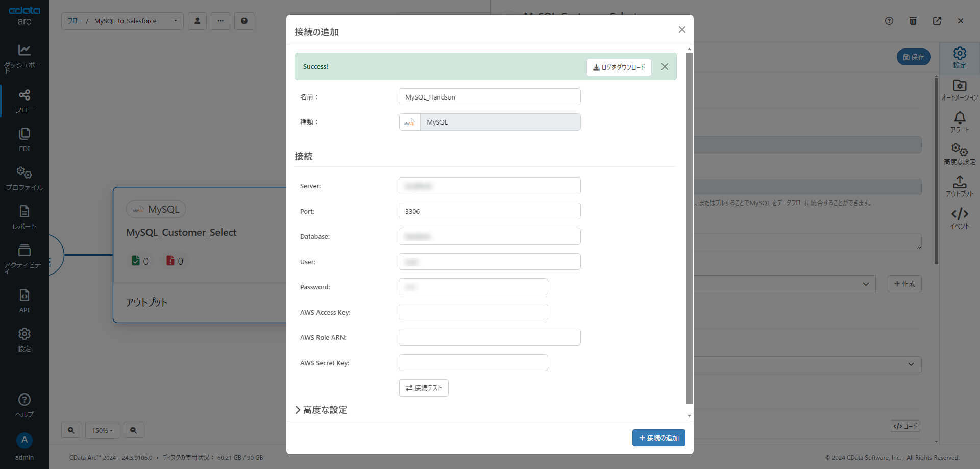Open the Dashboard in left sidebar
This screenshot has width=980, height=469.
[x=24, y=59]
